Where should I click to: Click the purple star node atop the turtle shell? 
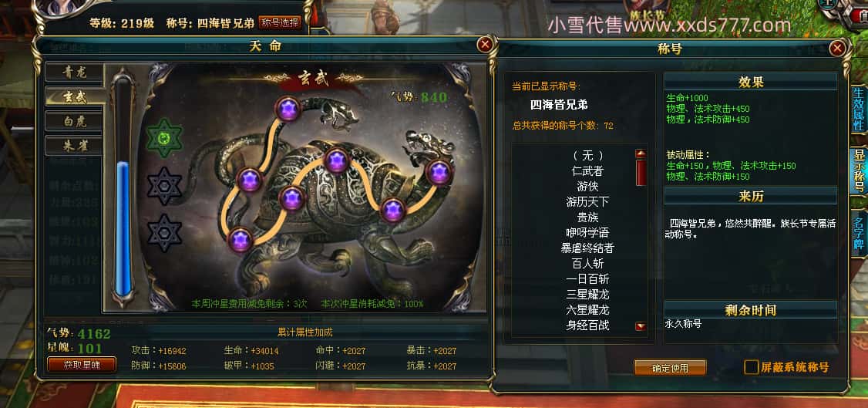pyautogui.click(x=336, y=161)
